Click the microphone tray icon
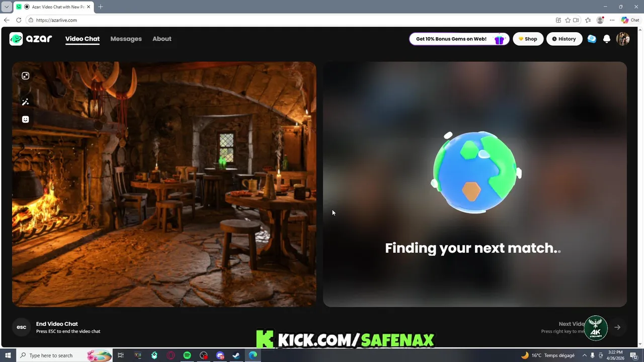644x362 pixels. coord(592,355)
